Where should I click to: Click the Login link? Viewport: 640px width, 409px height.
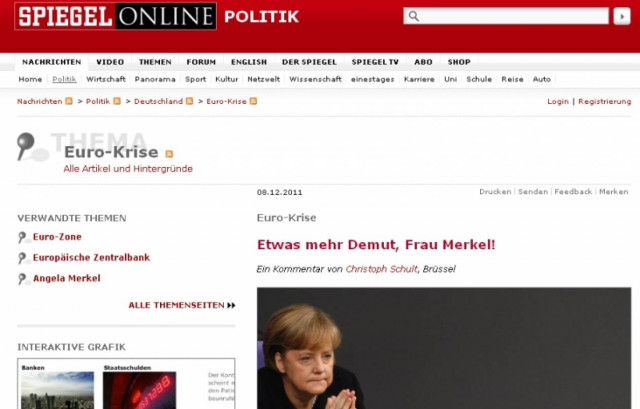point(558,101)
